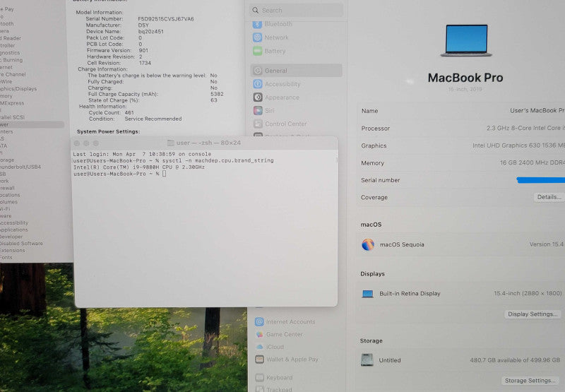
Task: Open Accessibility icon in System Settings sidebar
Action: click(258, 84)
